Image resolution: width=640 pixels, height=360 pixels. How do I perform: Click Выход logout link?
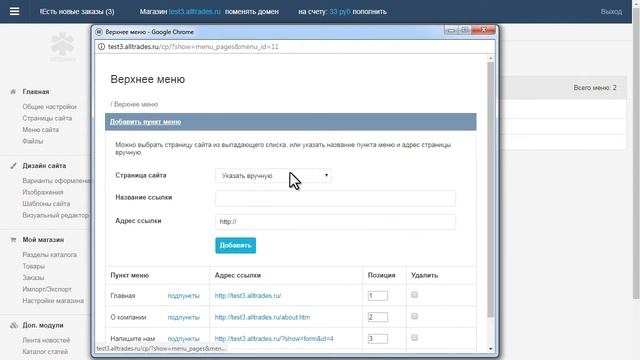point(611,11)
